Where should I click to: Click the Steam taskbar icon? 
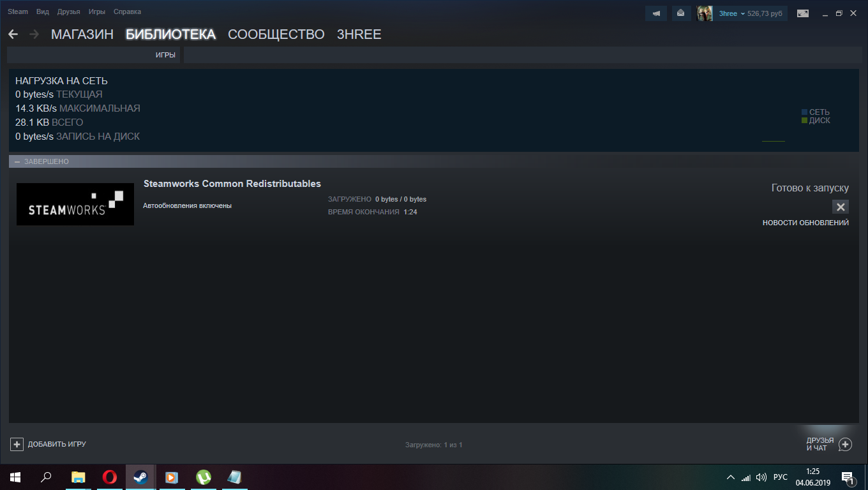[x=140, y=477]
